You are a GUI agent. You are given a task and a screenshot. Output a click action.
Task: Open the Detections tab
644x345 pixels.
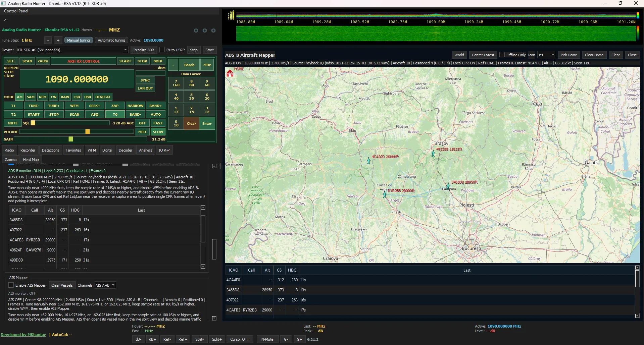51,150
